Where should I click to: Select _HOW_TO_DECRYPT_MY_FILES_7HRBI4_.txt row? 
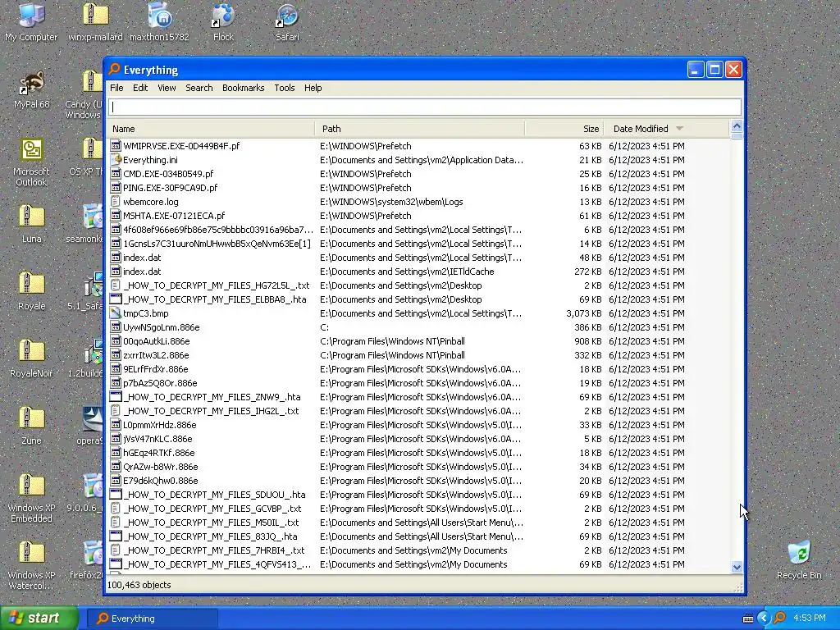coord(419,550)
